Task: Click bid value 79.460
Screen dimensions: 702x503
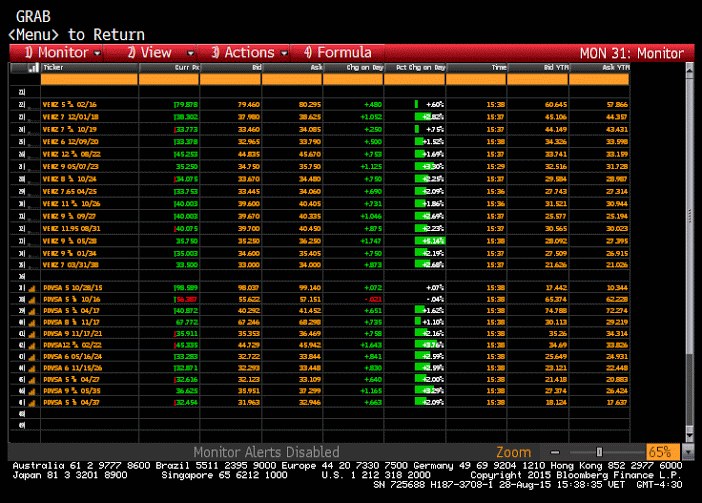Action: (x=249, y=105)
